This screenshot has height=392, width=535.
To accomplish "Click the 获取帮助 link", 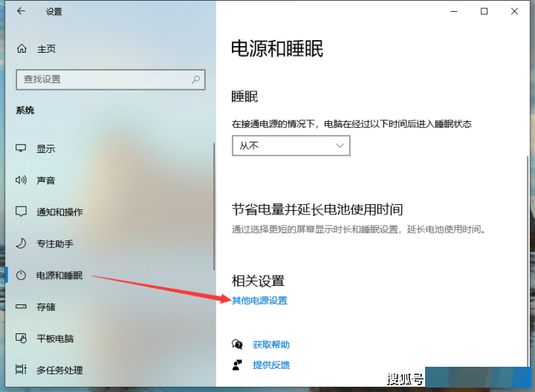I will (271, 344).
